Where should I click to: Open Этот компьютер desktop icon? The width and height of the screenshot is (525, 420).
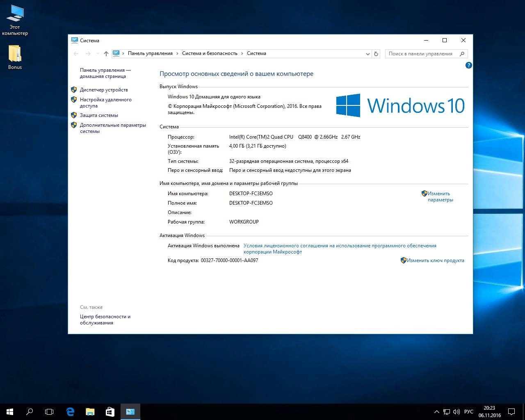click(15, 21)
